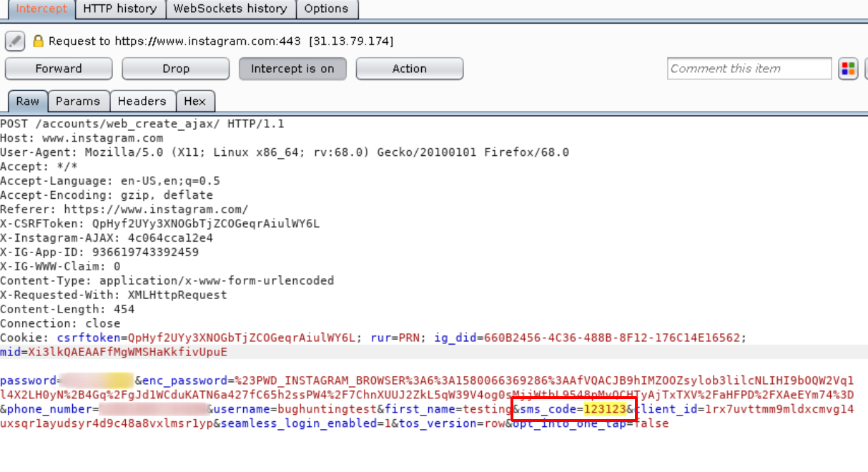Click the tos_version=row parameter
868x472 pixels.
[x=452, y=424]
